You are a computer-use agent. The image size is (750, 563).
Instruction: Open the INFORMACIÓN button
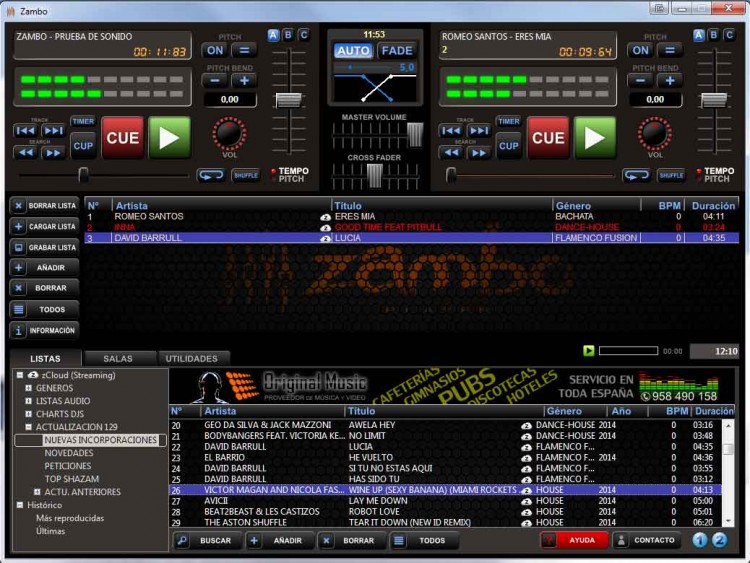pyautogui.click(x=44, y=331)
